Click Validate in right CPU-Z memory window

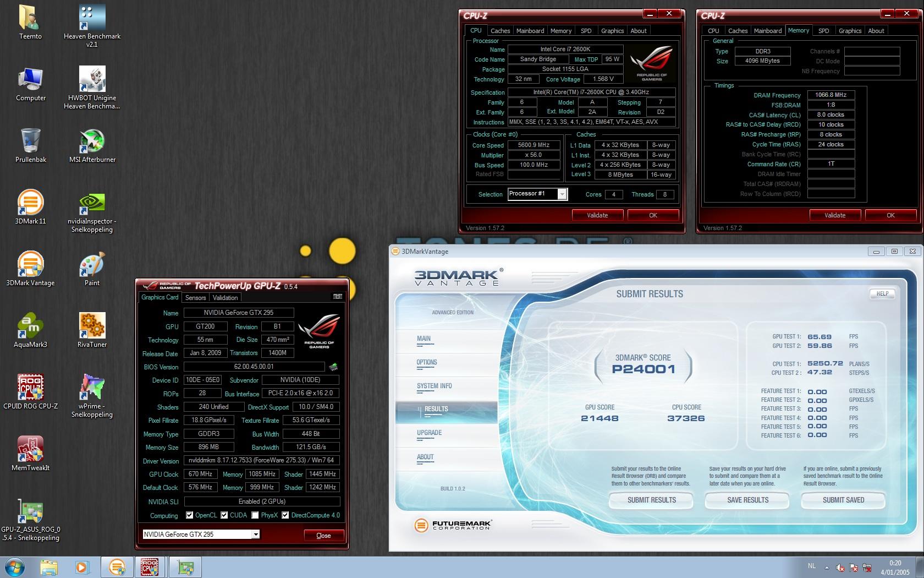point(835,215)
